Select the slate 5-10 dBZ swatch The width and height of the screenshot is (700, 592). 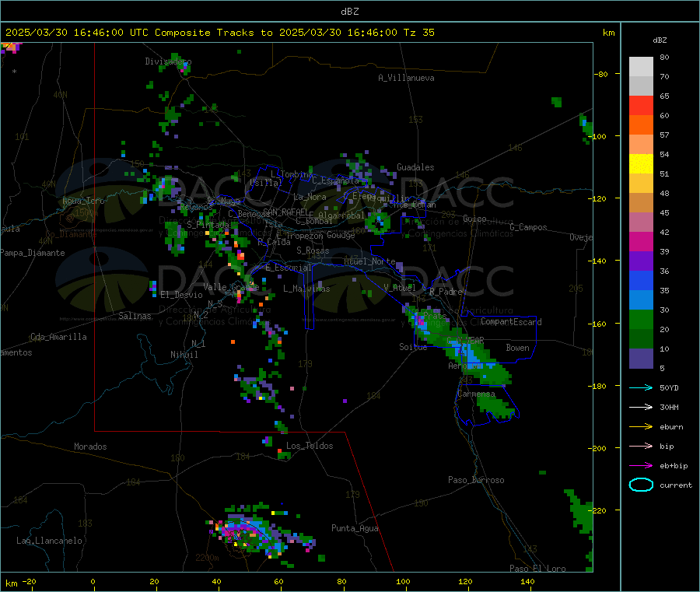[x=641, y=359]
